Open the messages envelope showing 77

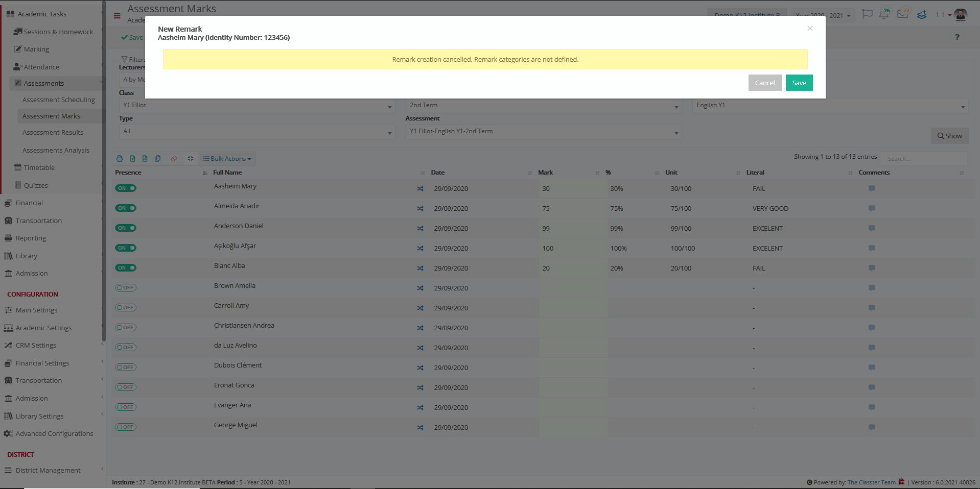[903, 14]
